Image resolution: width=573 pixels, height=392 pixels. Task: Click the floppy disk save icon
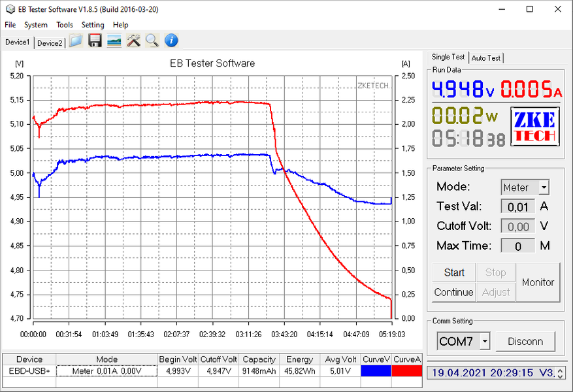[95, 41]
